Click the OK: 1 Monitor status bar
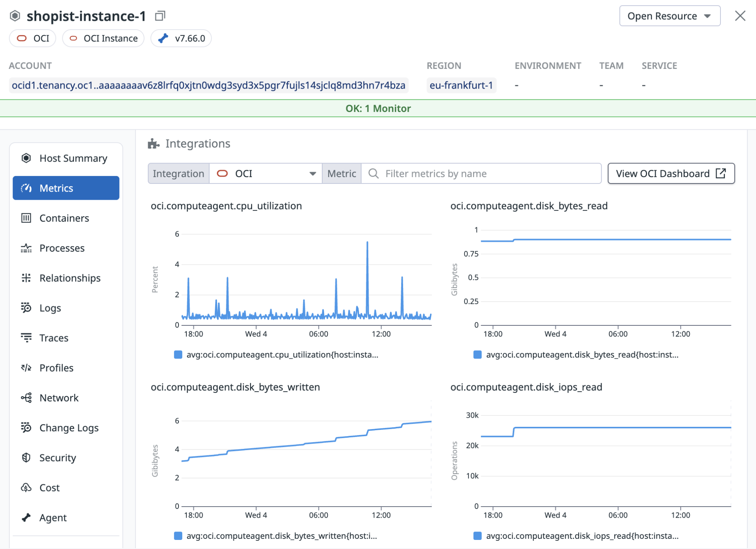This screenshot has width=756, height=549. pyautogui.click(x=378, y=109)
